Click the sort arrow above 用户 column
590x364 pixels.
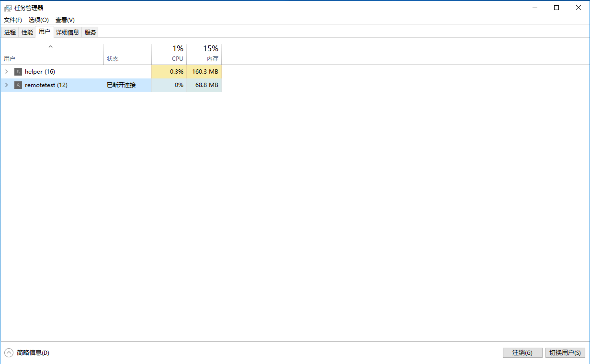point(50,47)
